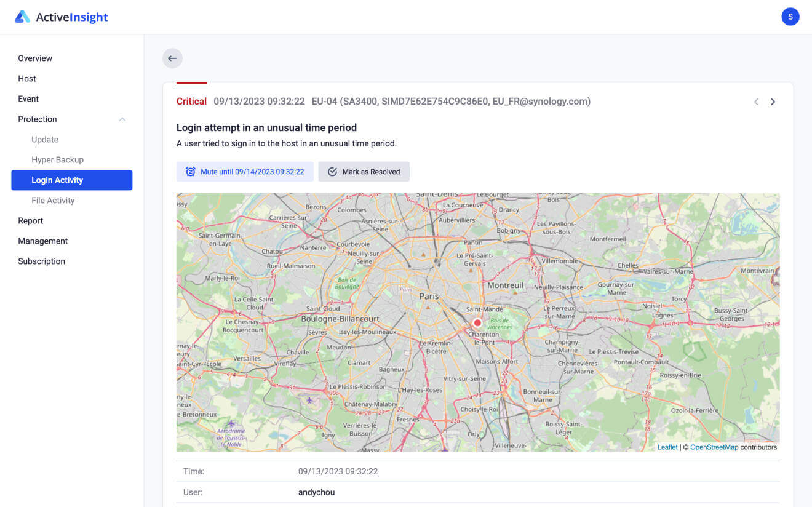Mute the alert until 09/14/2023

point(245,172)
